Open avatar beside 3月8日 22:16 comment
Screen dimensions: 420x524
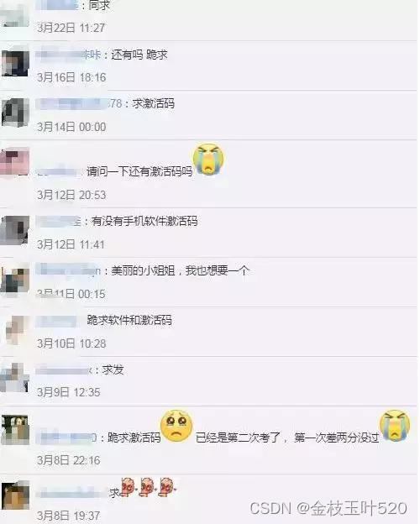point(15,430)
